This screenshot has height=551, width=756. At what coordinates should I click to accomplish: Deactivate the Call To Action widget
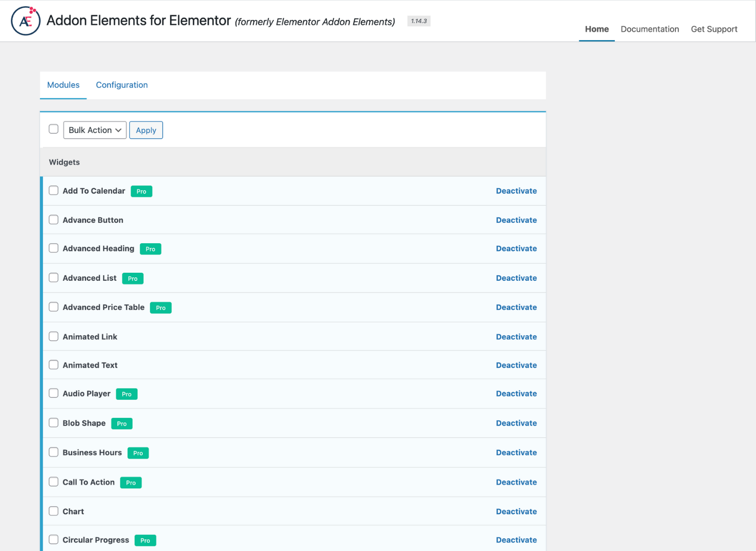point(516,482)
